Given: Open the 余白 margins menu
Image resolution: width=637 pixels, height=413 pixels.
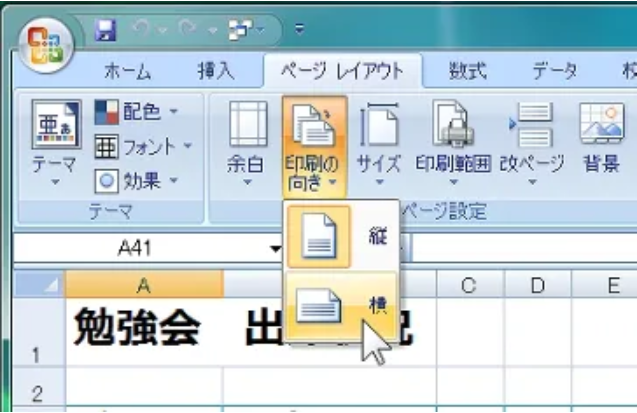Looking at the screenshot, I should click(247, 145).
